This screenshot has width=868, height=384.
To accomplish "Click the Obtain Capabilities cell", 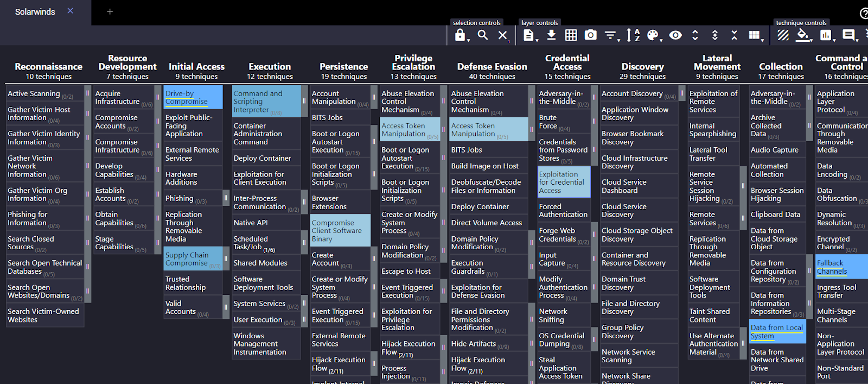I will click(124, 218).
